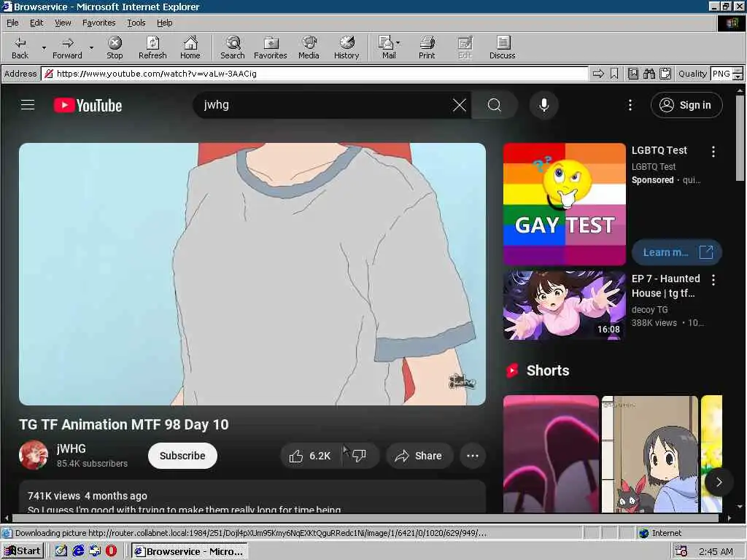The width and height of the screenshot is (747, 560).
Task: Launch Internet Explorer from quick launch
Action: (78, 551)
